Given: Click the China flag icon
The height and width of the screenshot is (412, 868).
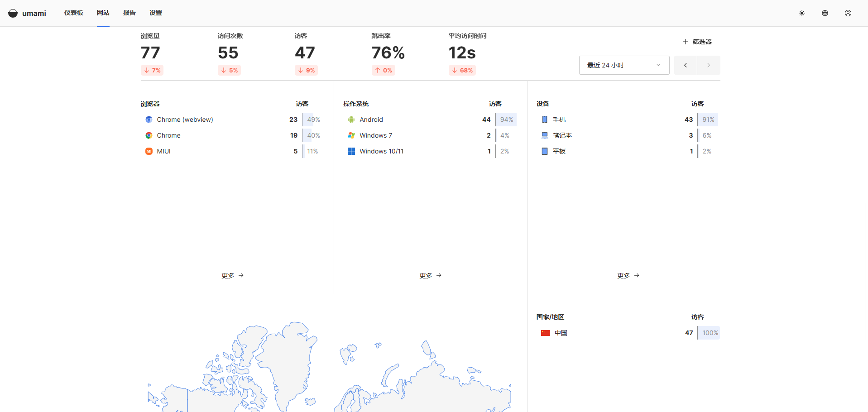Looking at the screenshot, I should [x=545, y=333].
